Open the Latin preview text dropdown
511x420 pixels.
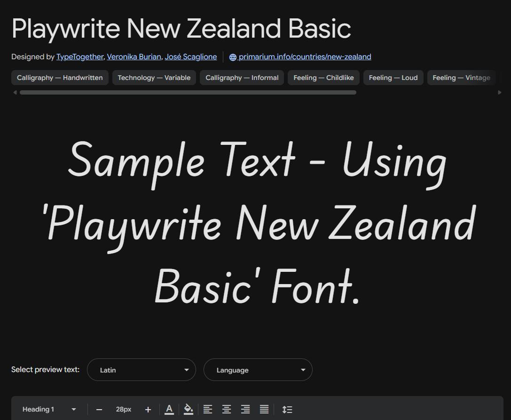point(142,370)
